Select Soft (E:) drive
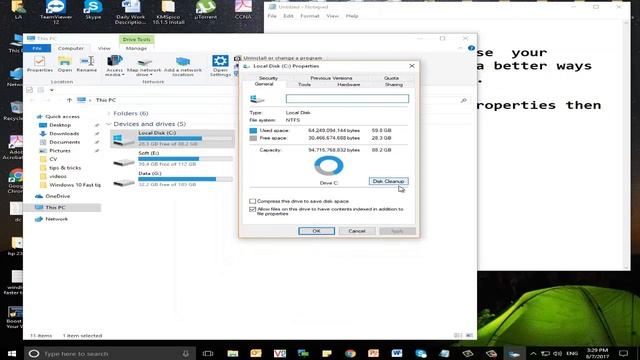 point(172,158)
